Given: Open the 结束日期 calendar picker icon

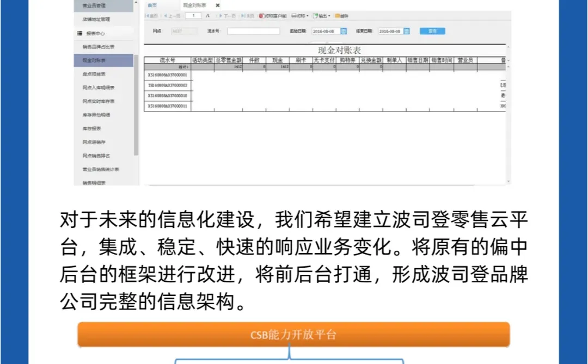Looking at the screenshot, I should pos(407,30).
